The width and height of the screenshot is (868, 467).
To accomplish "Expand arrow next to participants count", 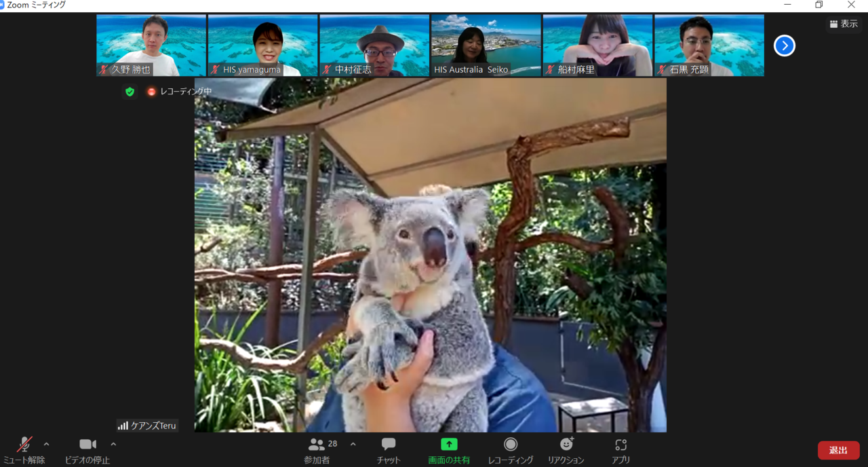I will pyautogui.click(x=353, y=445).
